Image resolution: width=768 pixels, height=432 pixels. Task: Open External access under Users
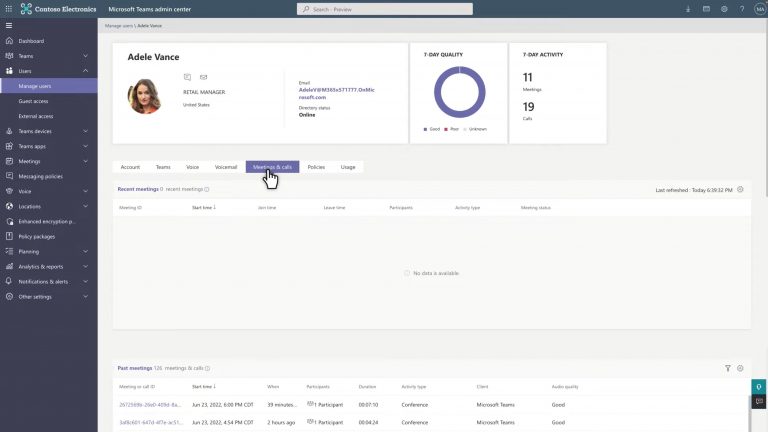tap(36, 116)
